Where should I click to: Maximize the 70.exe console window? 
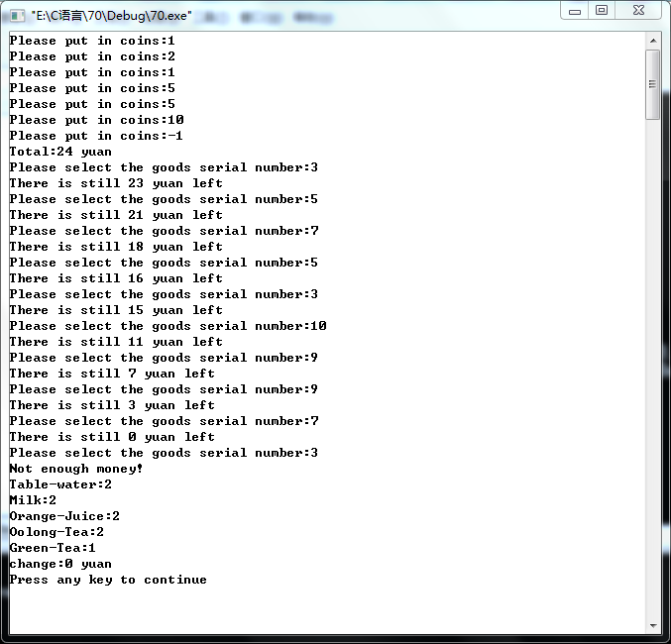(x=602, y=11)
